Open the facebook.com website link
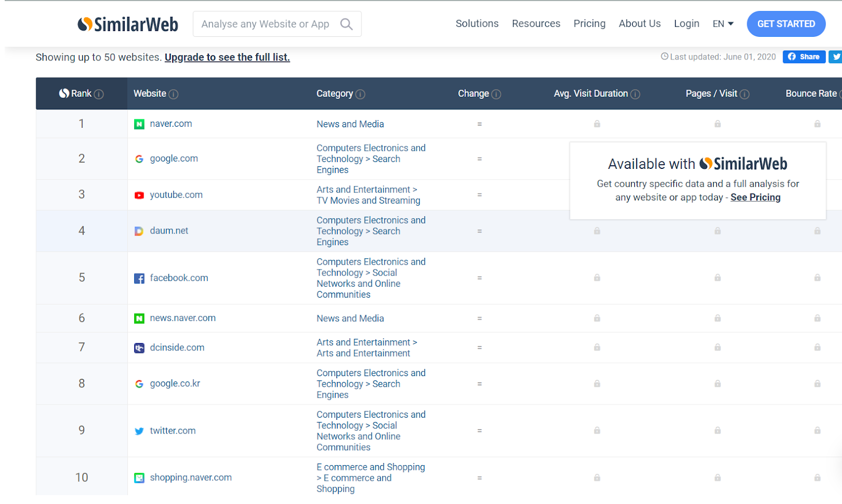The image size is (842, 504). [179, 278]
